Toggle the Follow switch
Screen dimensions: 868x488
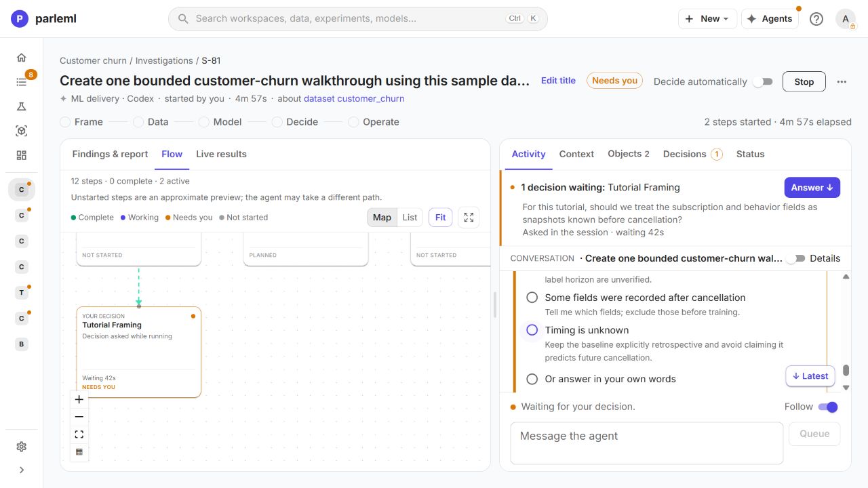click(x=828, y=407)
